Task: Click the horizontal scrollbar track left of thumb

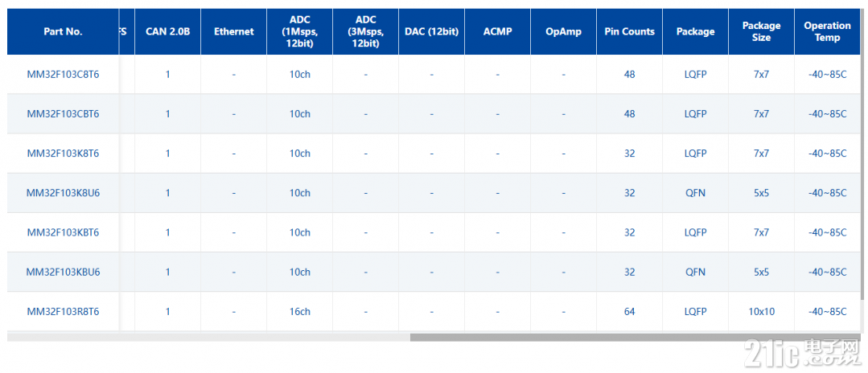Action: [x=208, y=337]
